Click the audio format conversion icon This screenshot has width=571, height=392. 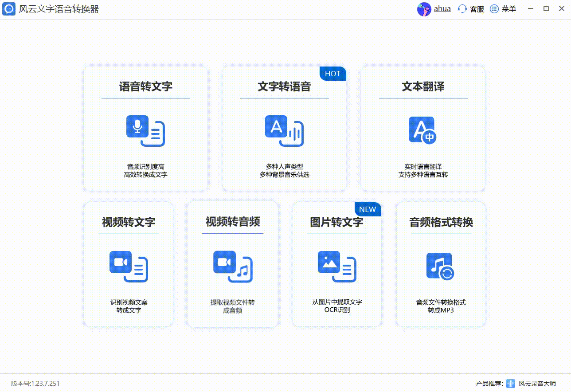coord(440,267)
